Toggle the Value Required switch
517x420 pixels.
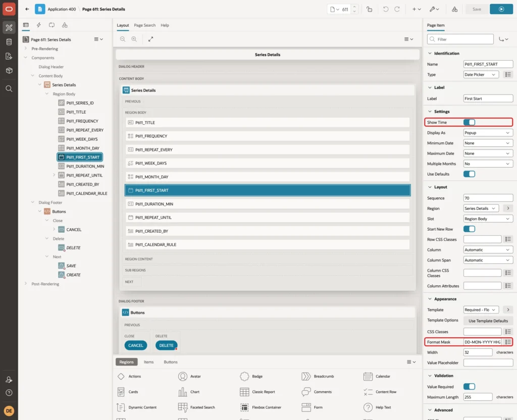point(469,386)
